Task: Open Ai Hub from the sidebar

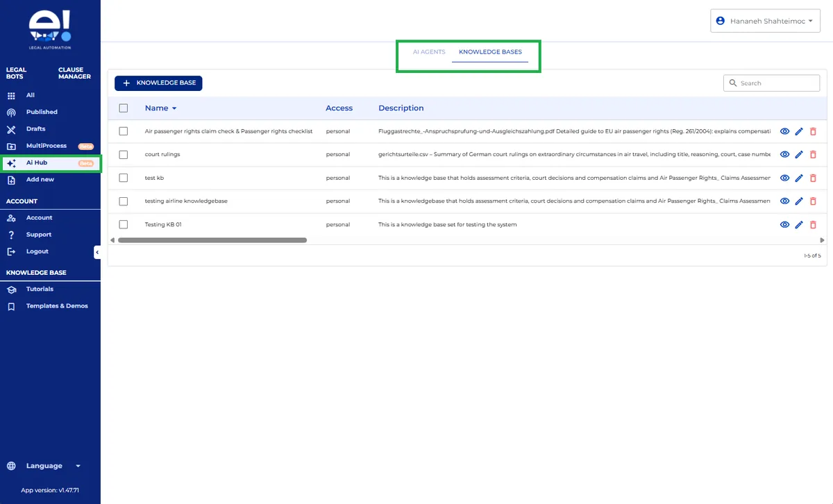Action: pos(37,163)
